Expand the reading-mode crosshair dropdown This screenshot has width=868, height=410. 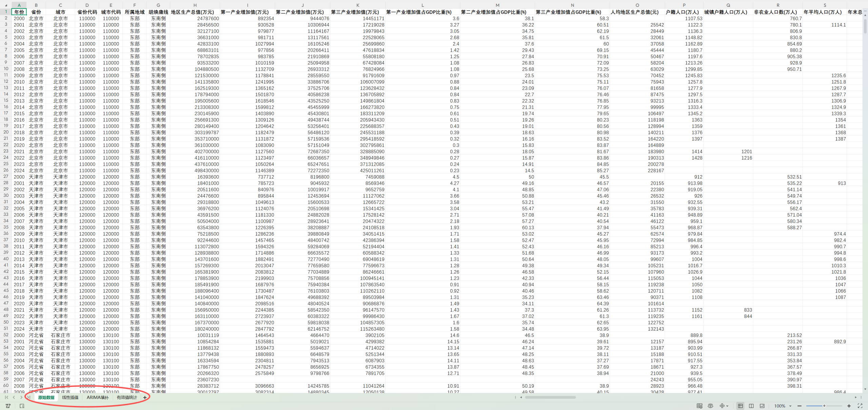pyautogui.click(x=727, y=406)
